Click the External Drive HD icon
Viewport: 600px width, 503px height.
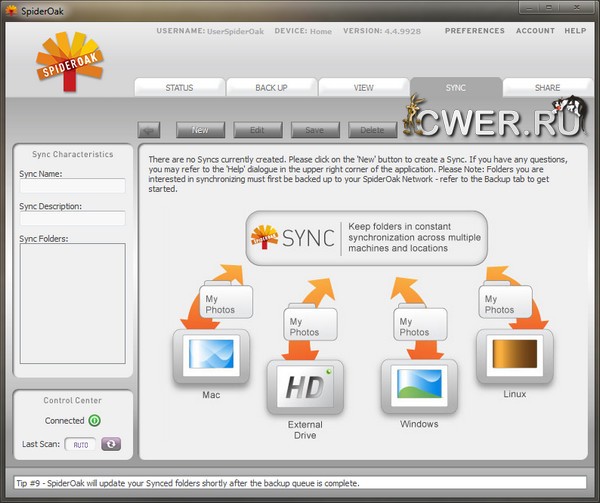(x=304, y=386)
